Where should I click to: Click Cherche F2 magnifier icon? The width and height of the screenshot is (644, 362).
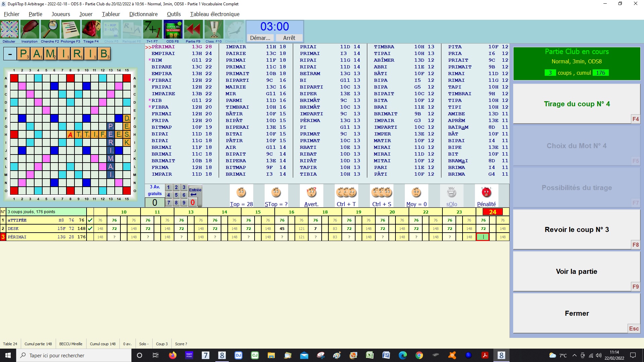(50, 29)
